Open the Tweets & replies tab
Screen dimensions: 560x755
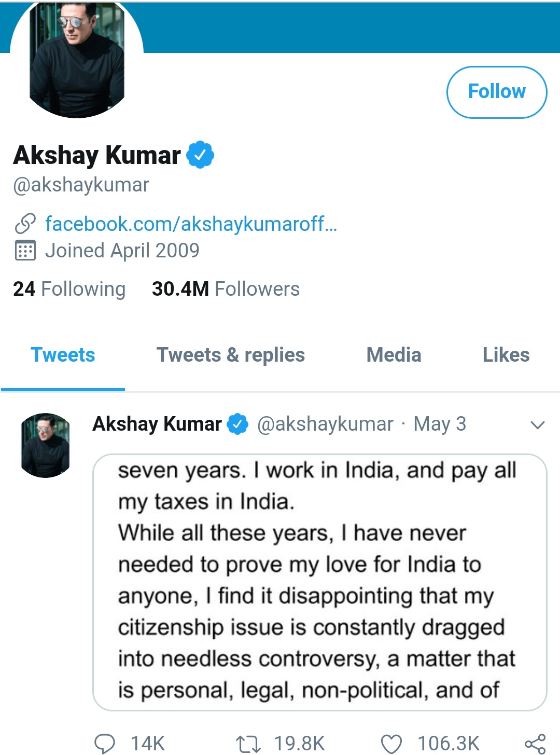click(231, 355)
